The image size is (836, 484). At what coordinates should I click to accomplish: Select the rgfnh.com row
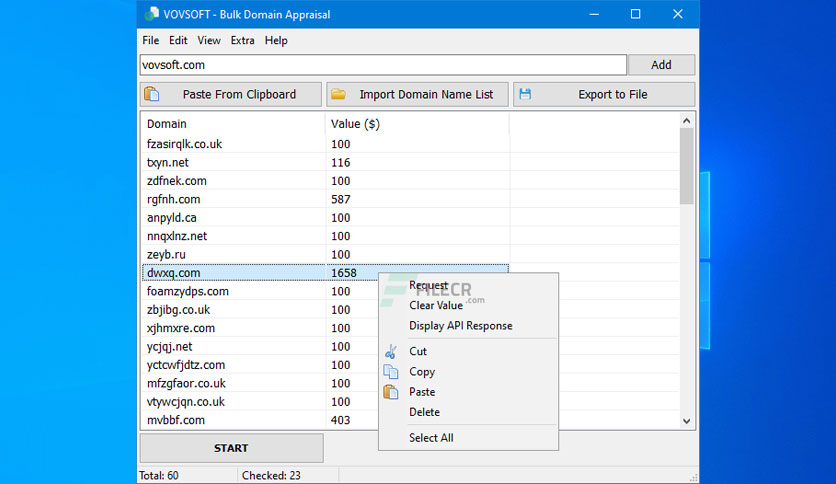[325, 199]
